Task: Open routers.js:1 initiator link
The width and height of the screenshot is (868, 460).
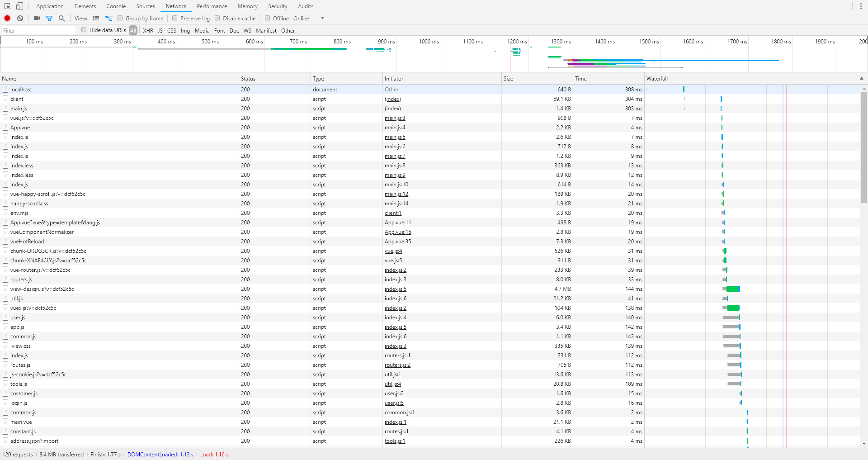Action: tap(397, 356)
